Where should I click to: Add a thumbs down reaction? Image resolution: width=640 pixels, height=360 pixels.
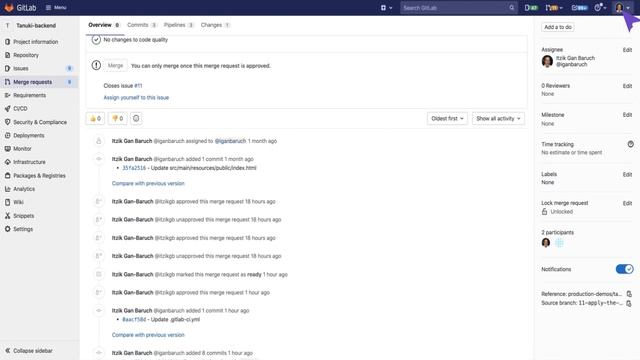(118, 118)
